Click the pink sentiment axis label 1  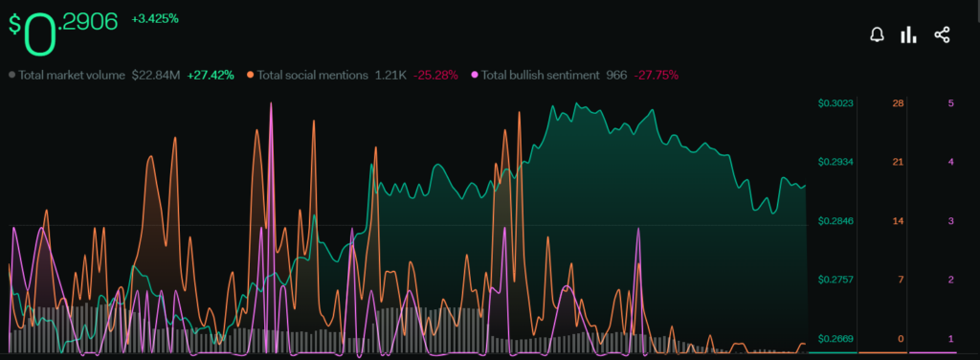[950, 339]
